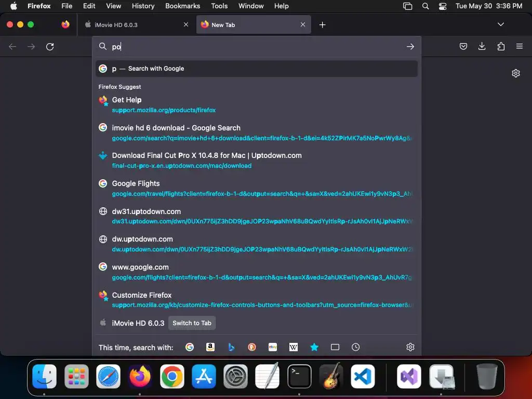The height and width of the screenshot is (399, 532).
Task: Open dw.uptodown.com suggestion
Action: click(257, 244)
